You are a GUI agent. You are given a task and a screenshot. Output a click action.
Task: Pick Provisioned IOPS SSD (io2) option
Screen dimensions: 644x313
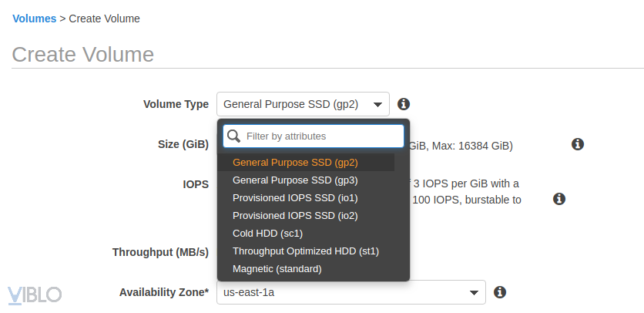coord(295,216)
